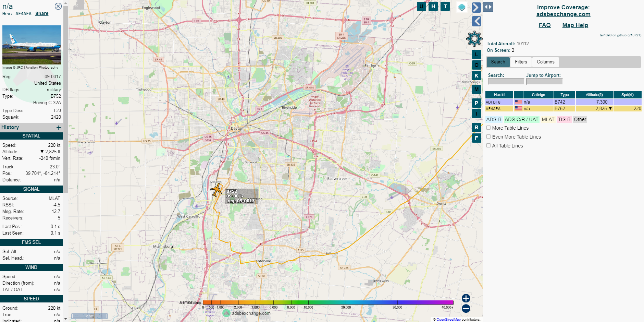Click the left chevron sidebar button
Screen dimensions: 644x322
pos(476,21)
